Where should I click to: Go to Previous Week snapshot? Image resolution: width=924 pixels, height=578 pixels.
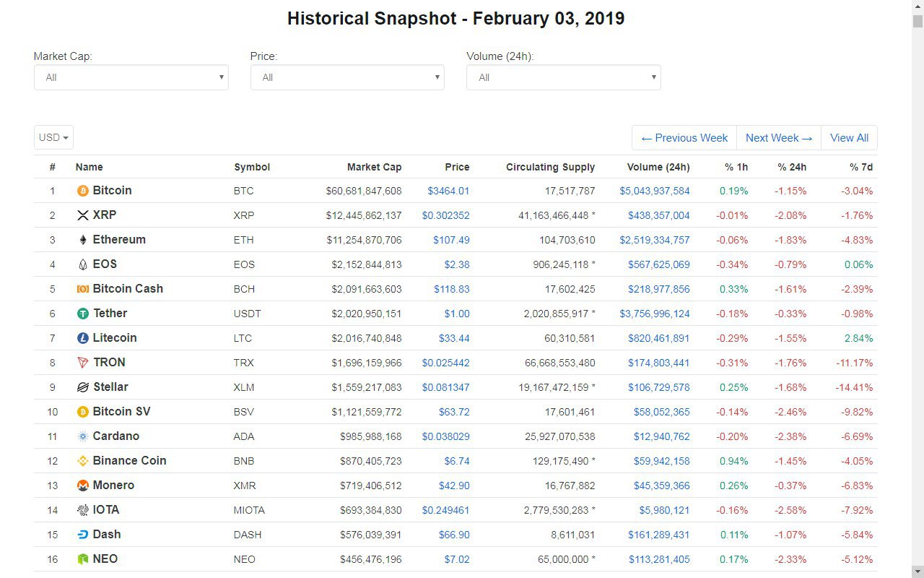tap(684, 138)
